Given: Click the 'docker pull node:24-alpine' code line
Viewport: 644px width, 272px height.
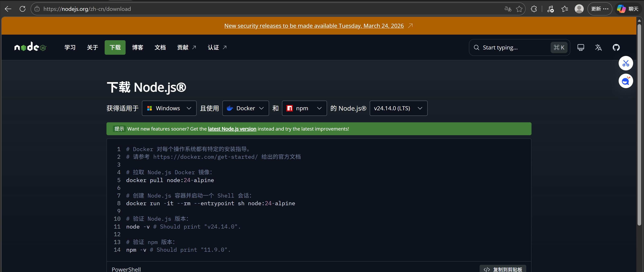Looking at the screenshot, I should pos(170,180).
